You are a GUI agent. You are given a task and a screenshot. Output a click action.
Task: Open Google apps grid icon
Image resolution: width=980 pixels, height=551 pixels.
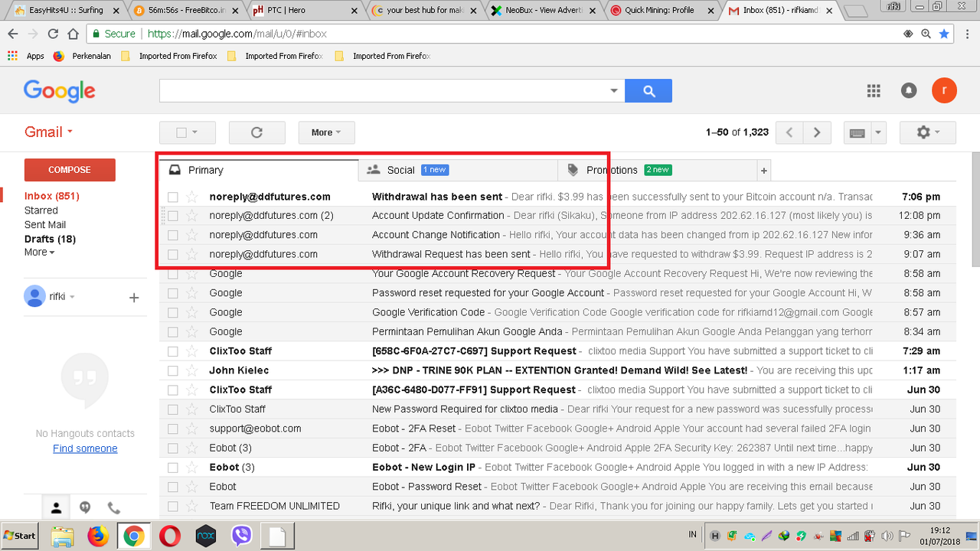(874, 90)
